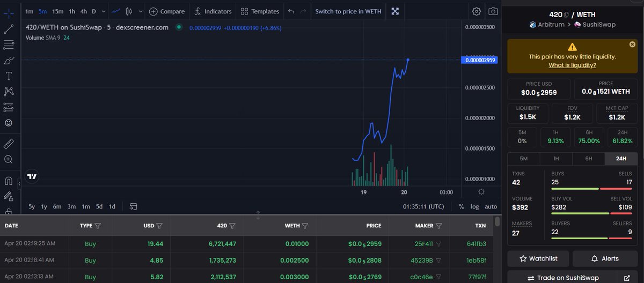Open the What is liquidity link
Viewport: 644px width, 283px height.
(572, 65)
